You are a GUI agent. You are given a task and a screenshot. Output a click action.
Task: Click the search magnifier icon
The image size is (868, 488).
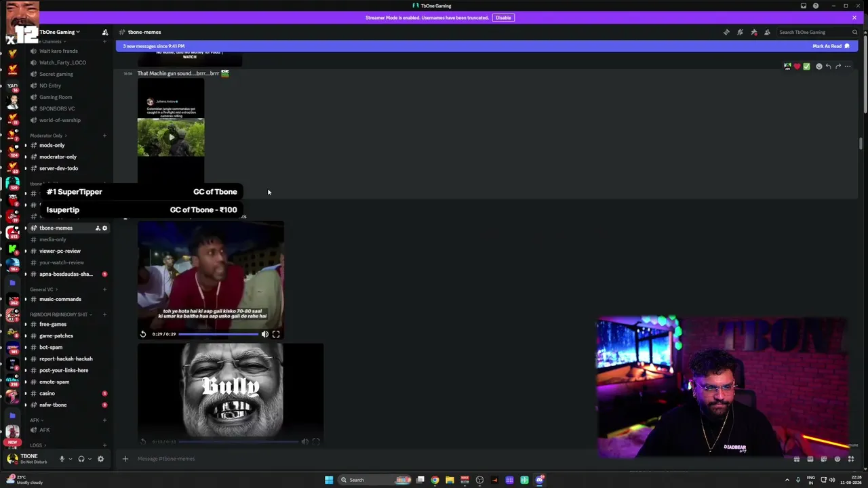click(x=854, y=32)
